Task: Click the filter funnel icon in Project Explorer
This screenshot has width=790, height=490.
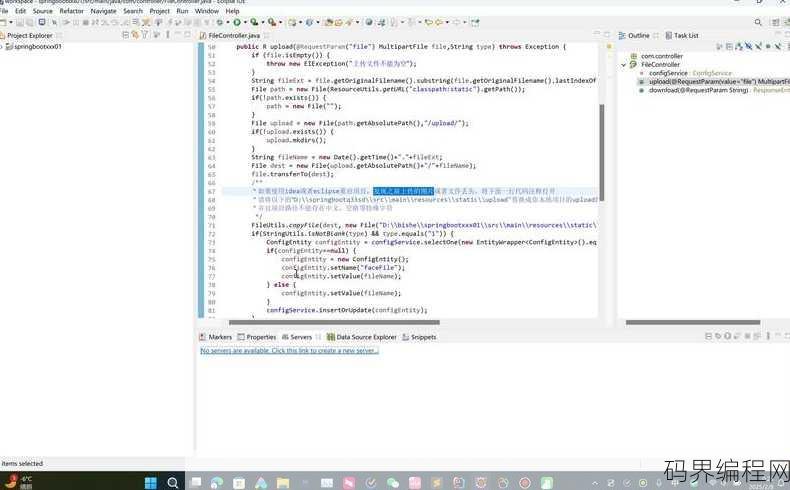Action: coord(145,35)
